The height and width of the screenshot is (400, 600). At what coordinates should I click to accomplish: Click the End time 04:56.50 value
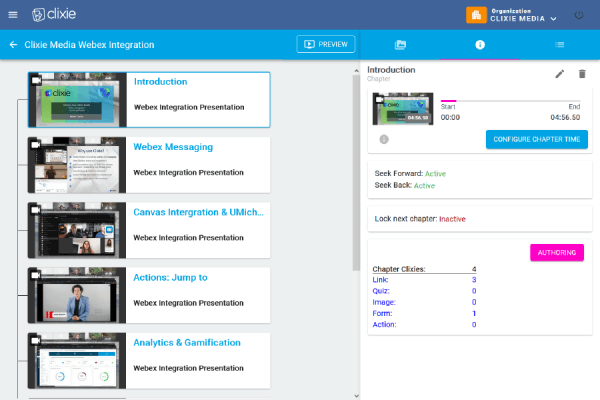coord(565,118)
